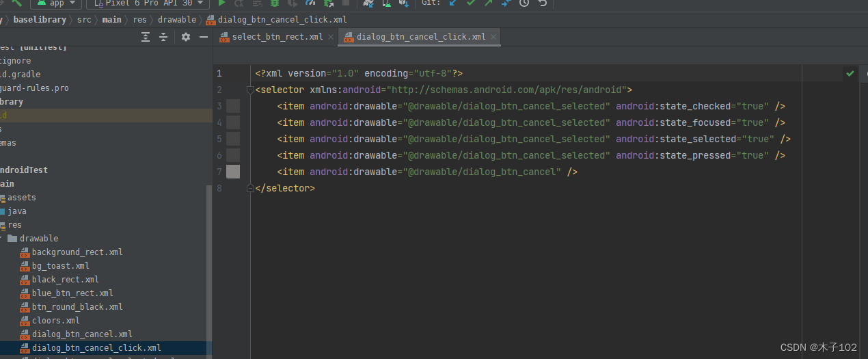Click src in the breadcrumb bar
The height and width of the screenshot is (359, 868).
point(84,20)
